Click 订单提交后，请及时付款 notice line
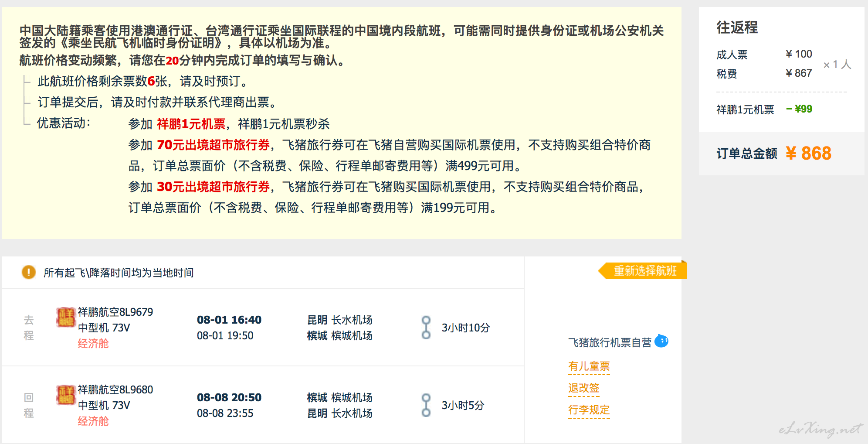This screenshot has width=868, height=444. click(x=157, y=102)
